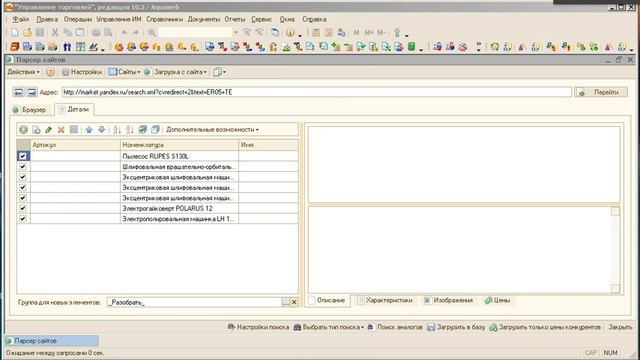This screenshot has width=640, height=360.
Task: Uncheck the Электрогайковерт POLARUS 12 row checkbox
Action: pos(23,208)
